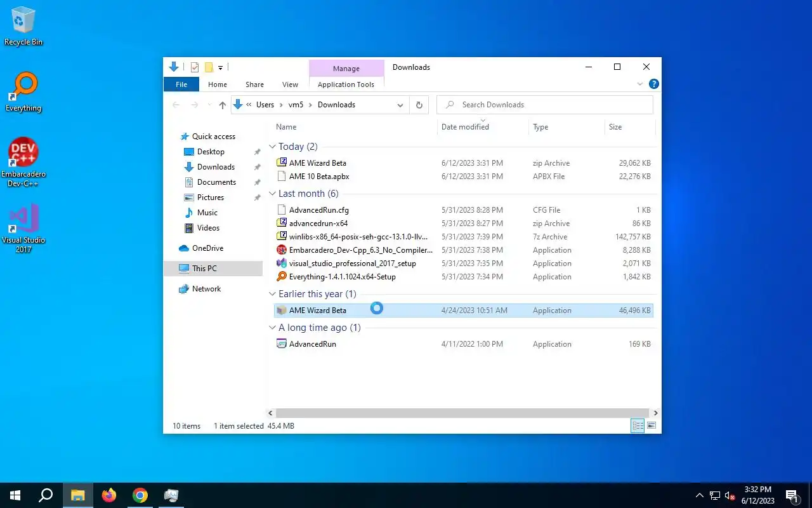
Task: Select the Embarcadero_Dev-Cpp installer file
Action: tap(464, 250)
